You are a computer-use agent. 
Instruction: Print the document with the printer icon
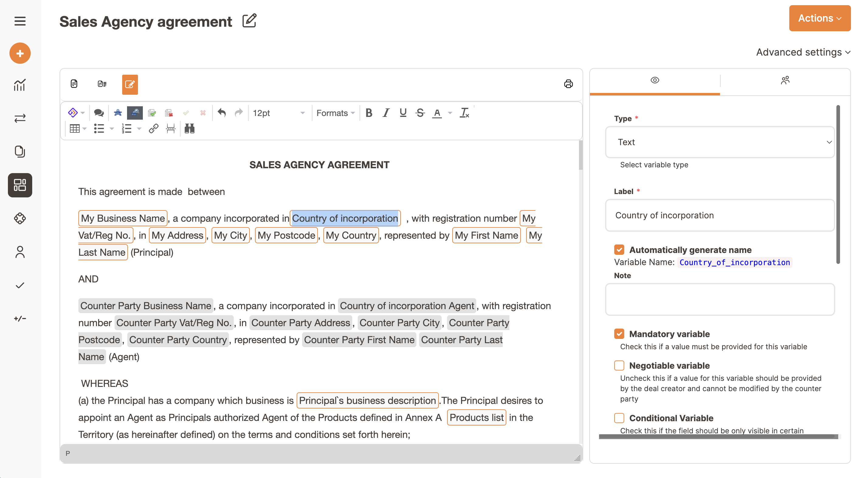point(568,84)
